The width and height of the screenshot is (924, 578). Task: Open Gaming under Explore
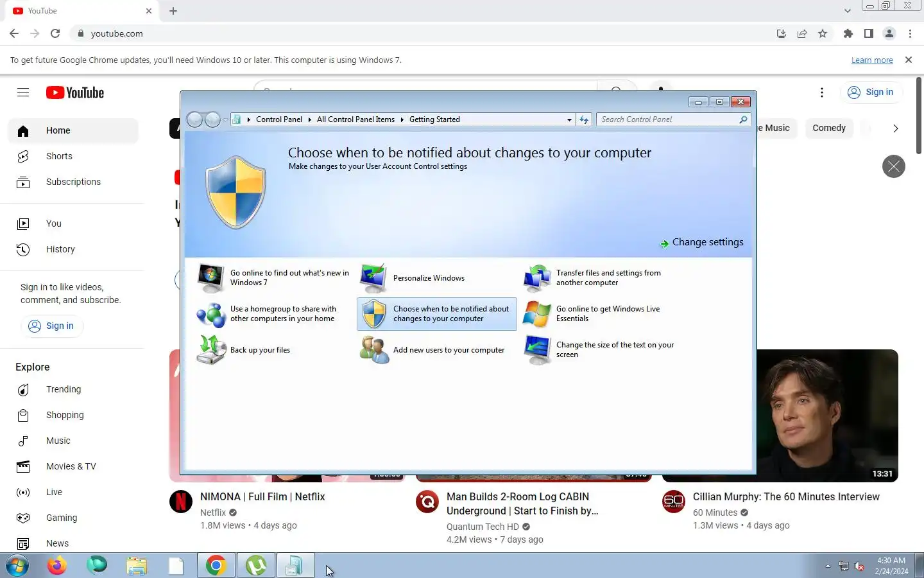point(73,518)
